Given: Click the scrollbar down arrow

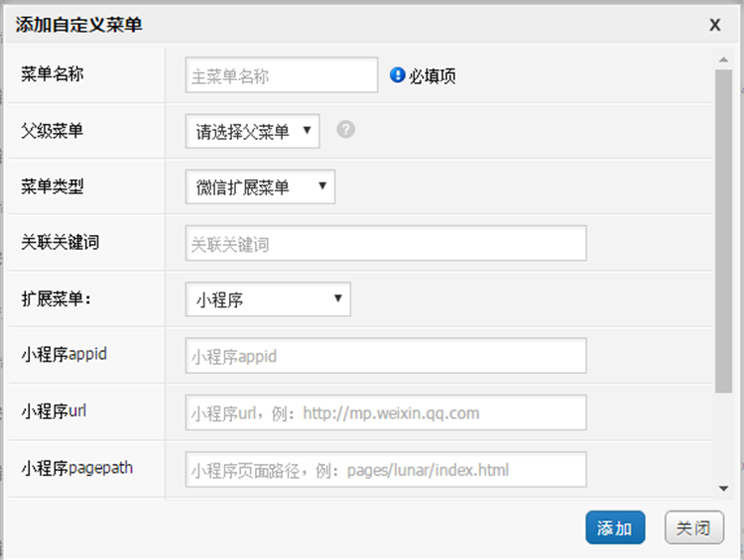Looking at the screenshot, I should (723, 488).
